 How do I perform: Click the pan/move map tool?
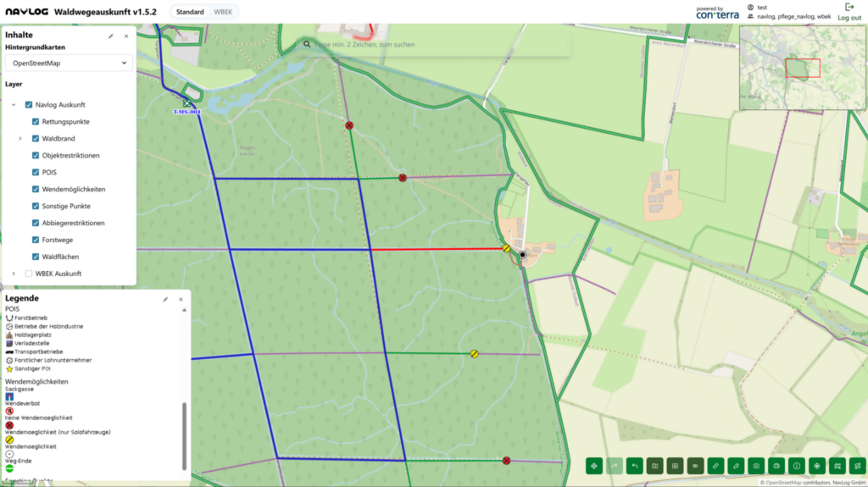(594, 466)
